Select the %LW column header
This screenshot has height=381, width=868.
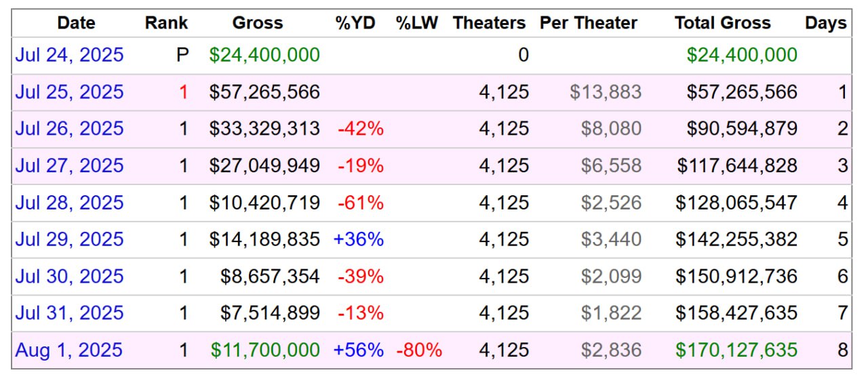coord(417,23)
